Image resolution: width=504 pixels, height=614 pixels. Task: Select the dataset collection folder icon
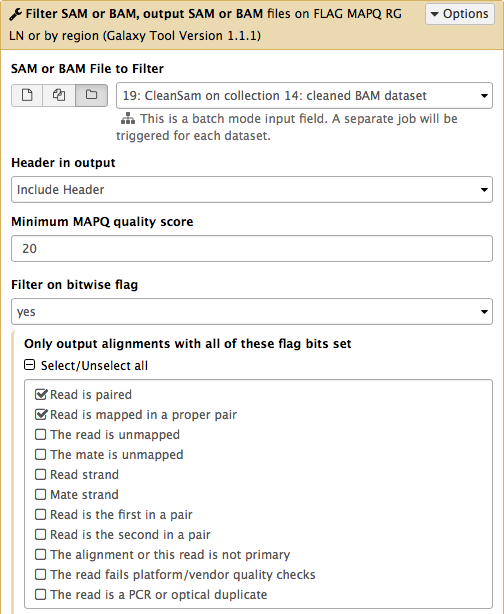point(91,95)
